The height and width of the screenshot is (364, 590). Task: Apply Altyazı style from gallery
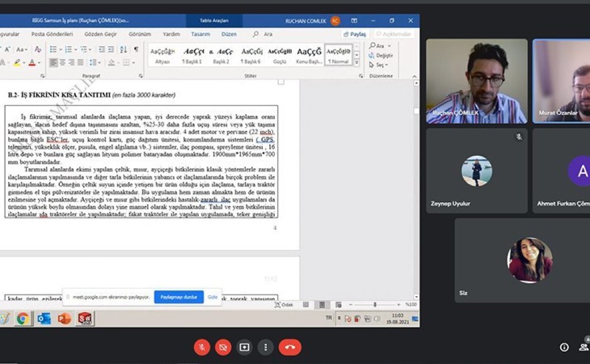pyautogui.click(x=162, y=55)
